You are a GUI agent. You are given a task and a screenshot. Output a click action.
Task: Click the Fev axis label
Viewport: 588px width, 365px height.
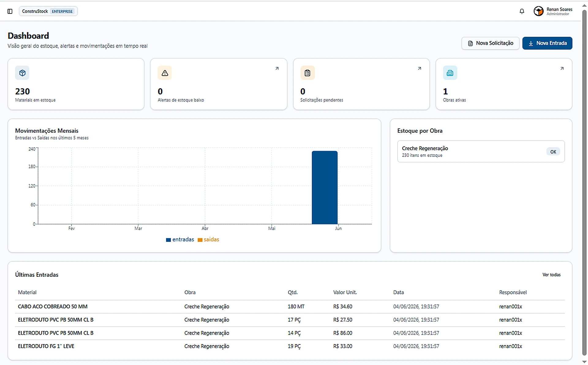tap(71, 229)
